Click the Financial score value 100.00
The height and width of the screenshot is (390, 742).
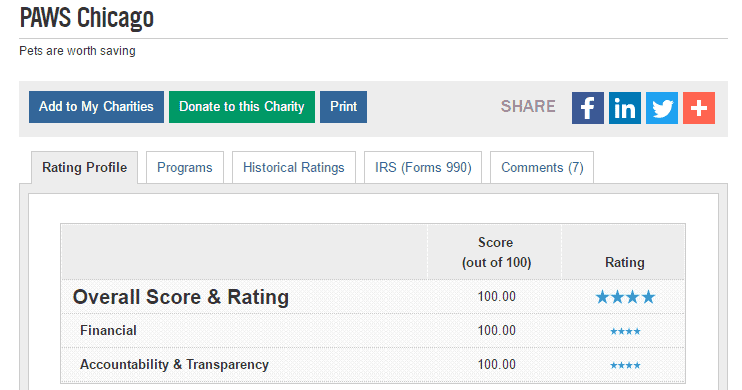[x=496, y=330]
